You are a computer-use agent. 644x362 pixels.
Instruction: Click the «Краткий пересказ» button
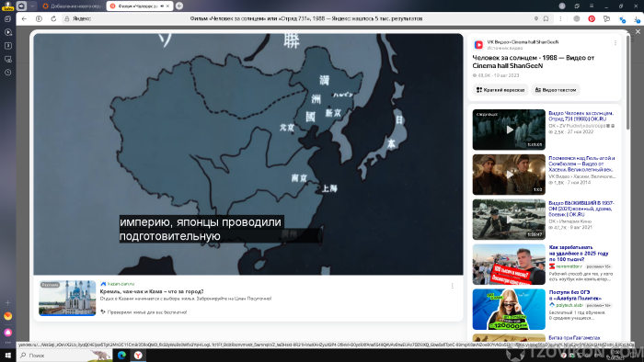500,90
